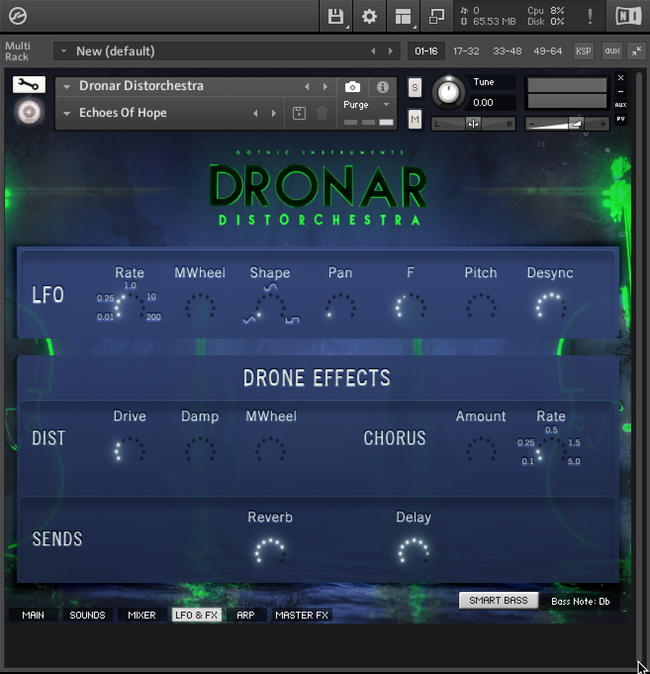Select previous multi rack preset arrow

pyautogui.click(x=373, y=51)
